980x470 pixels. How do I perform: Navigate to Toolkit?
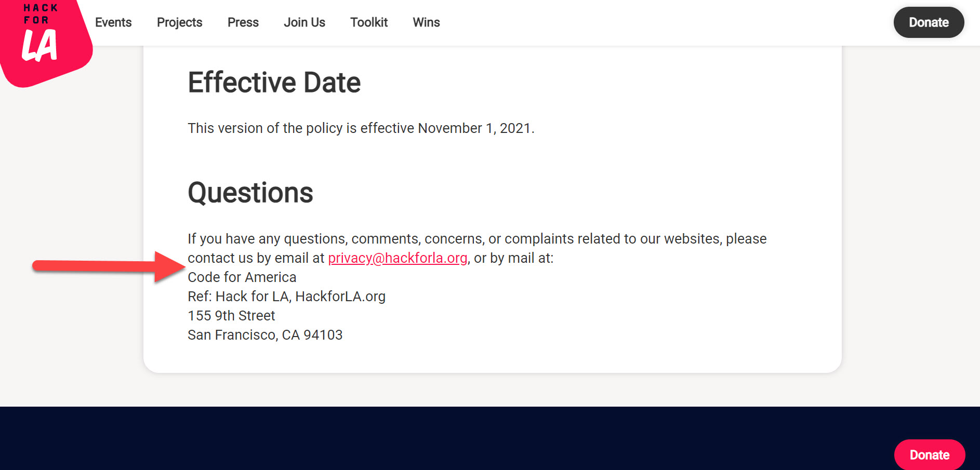[x=369, y=22]
